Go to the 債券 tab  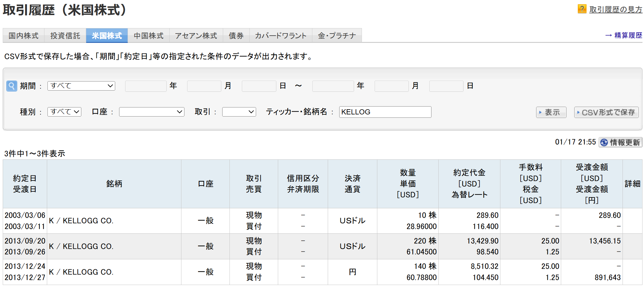[x=236, y=36]
